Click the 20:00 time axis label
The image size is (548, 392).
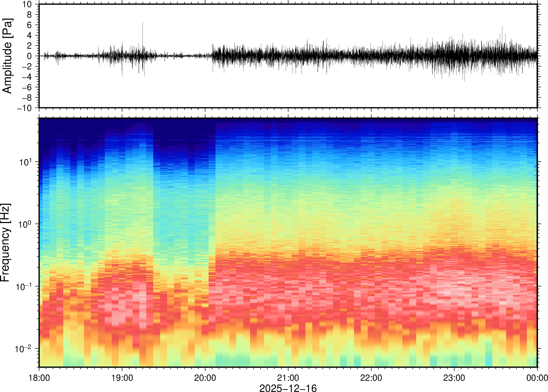[205, 378]
